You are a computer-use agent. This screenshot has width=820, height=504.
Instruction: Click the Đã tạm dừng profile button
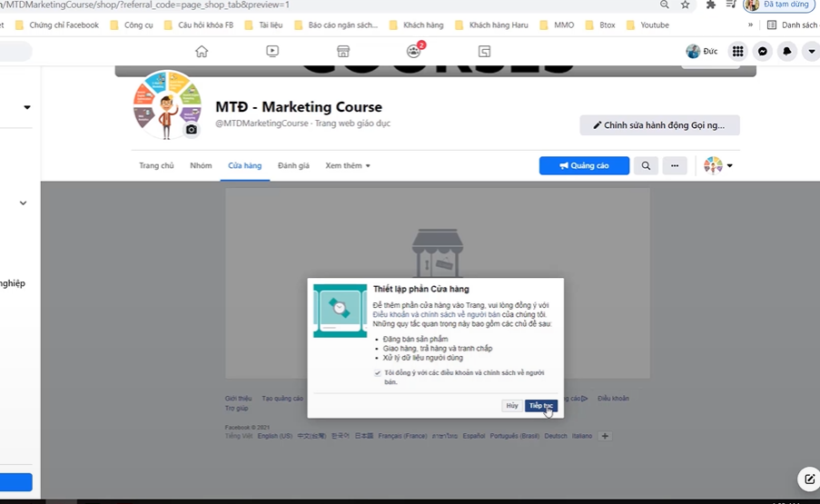click(x=778, y=5)
